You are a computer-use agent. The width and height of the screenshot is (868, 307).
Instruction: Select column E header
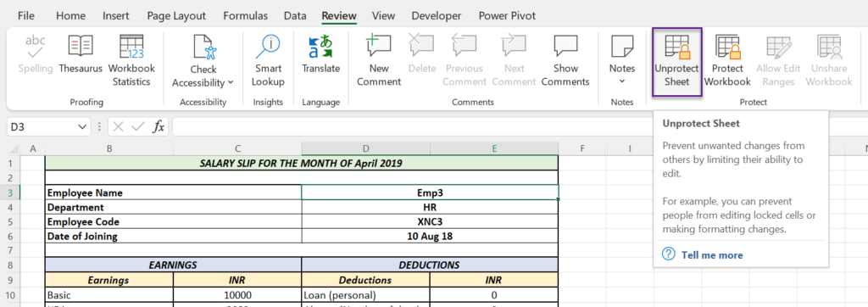[494, 148]
